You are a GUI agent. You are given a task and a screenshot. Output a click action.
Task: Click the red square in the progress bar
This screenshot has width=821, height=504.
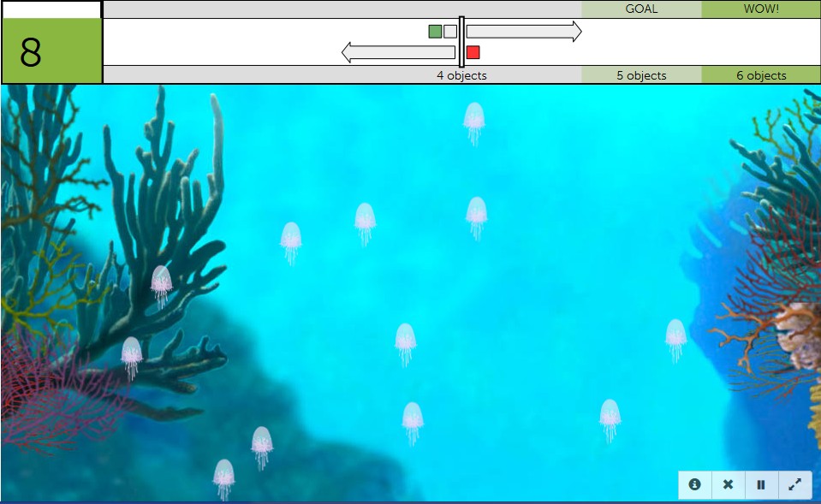pyautogui.click(x=473, y=52)
